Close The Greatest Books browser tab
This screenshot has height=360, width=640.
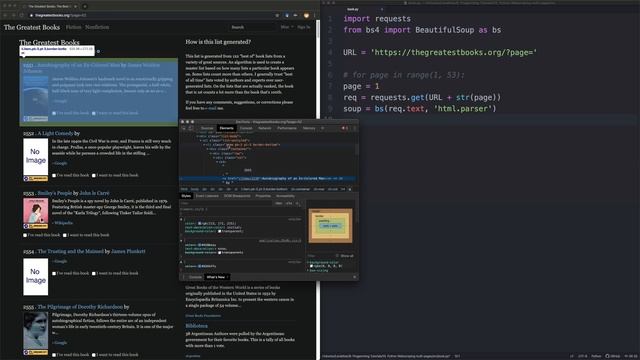[76, 7]
